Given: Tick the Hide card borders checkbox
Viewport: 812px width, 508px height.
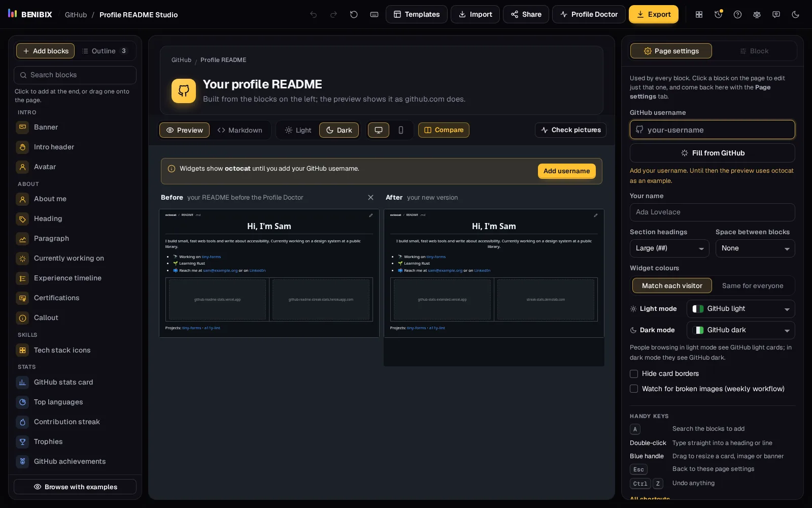Looking at the screenshot, I should (x=634, y=374).
